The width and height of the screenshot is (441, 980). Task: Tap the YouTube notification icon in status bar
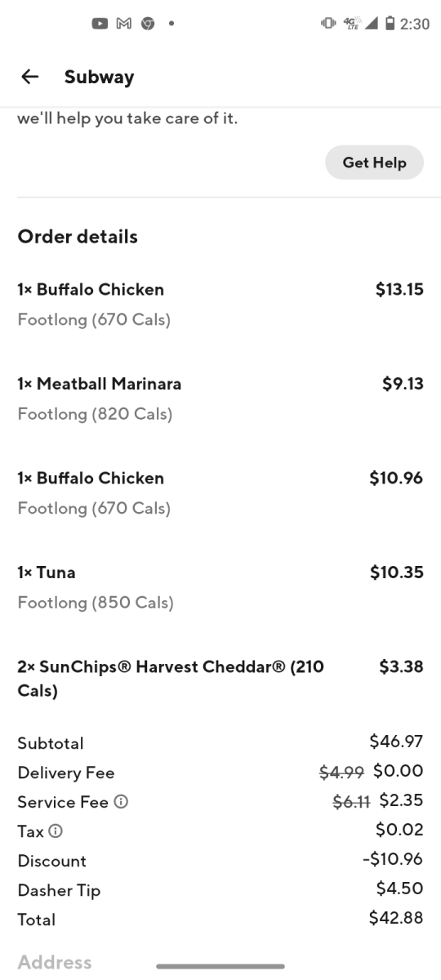(100, 24)
